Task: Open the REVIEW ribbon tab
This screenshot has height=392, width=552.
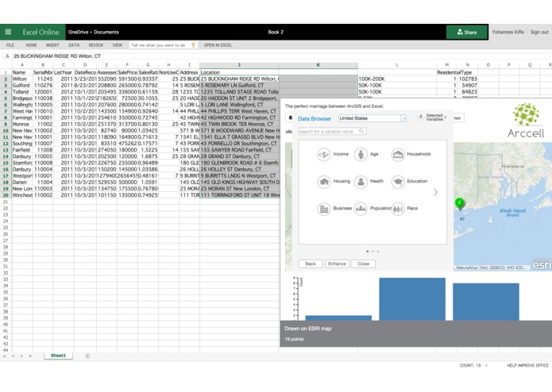Action: coord(96,45)
